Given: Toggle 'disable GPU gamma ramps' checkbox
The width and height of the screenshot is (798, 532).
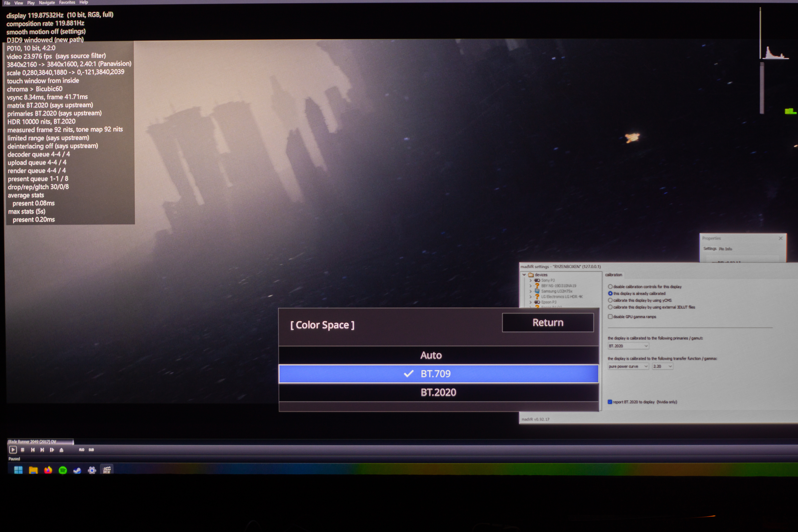Looking at the screenshot, I should click(610, 317).
